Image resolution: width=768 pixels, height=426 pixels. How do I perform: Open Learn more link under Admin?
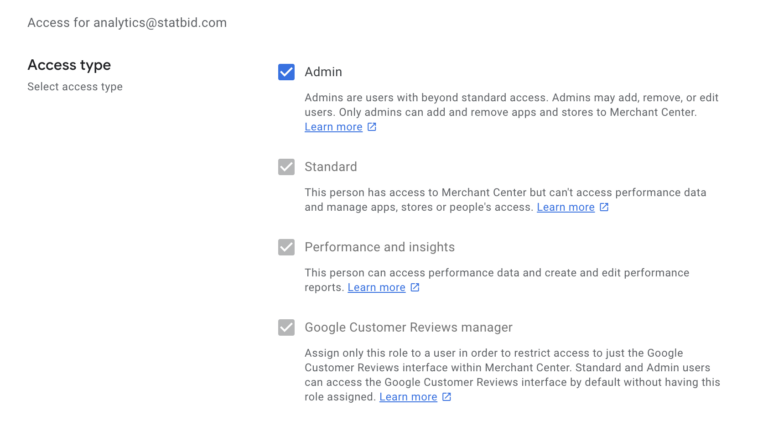[x=333, y=127]
